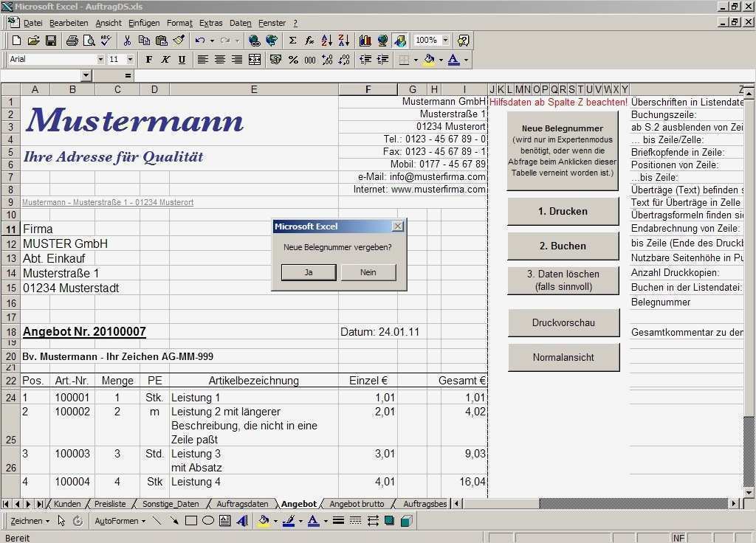Apply percent style with the % icon
756x543 pixels.
point(295,60)
